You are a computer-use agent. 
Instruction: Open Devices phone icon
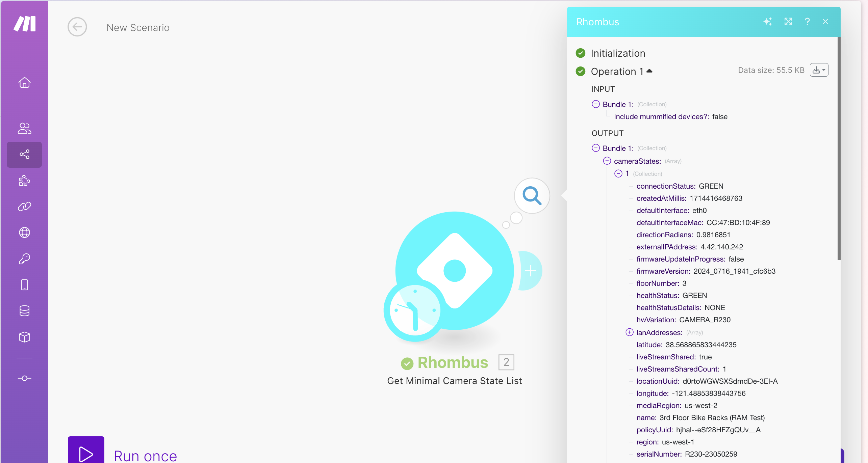24,285
